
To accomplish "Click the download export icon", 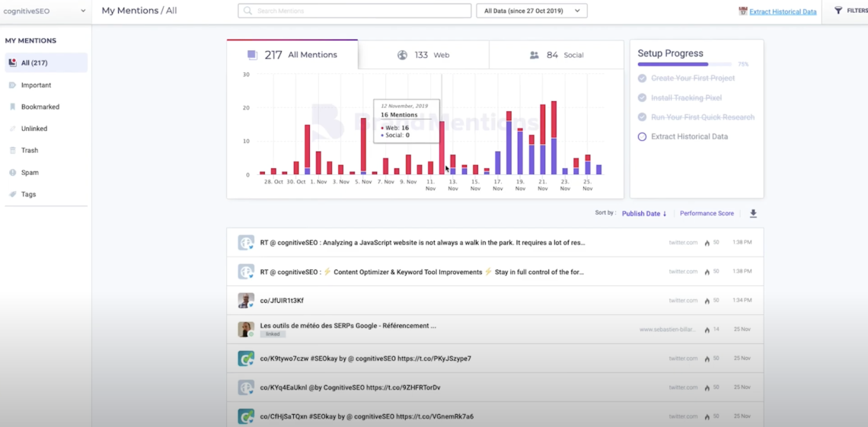I will tap(753, 214).
